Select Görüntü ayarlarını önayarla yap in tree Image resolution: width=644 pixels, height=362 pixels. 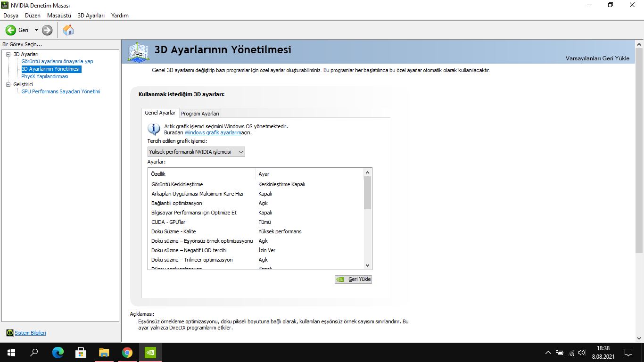(58, 61)
